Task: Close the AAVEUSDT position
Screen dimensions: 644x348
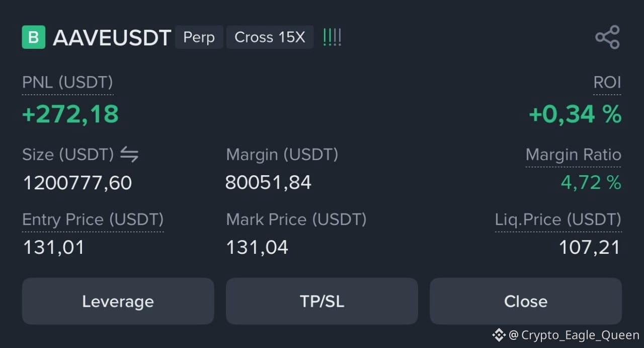Action: point(526,301)
